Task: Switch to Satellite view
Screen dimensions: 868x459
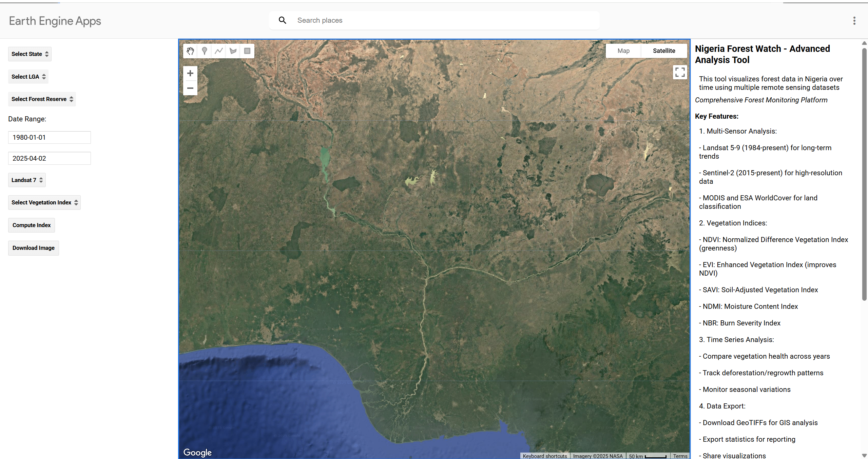Action: [x=663, y=51]
